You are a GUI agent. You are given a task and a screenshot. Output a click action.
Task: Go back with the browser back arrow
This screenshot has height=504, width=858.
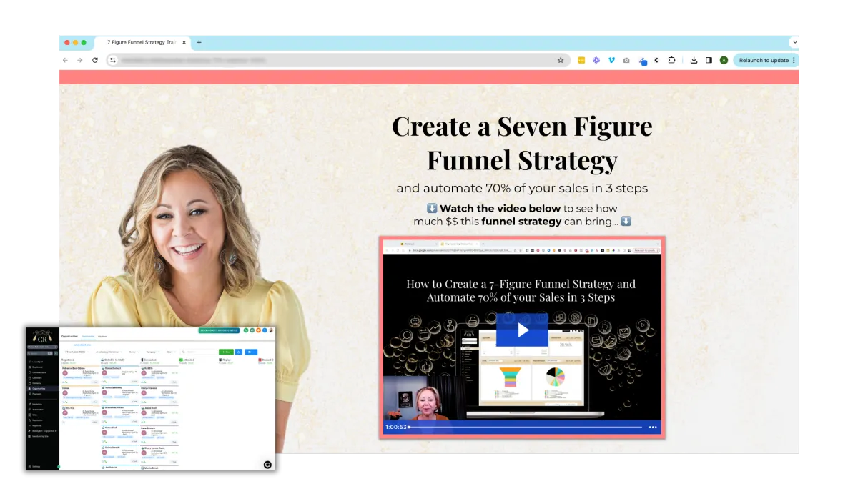(x=66, y=60)
